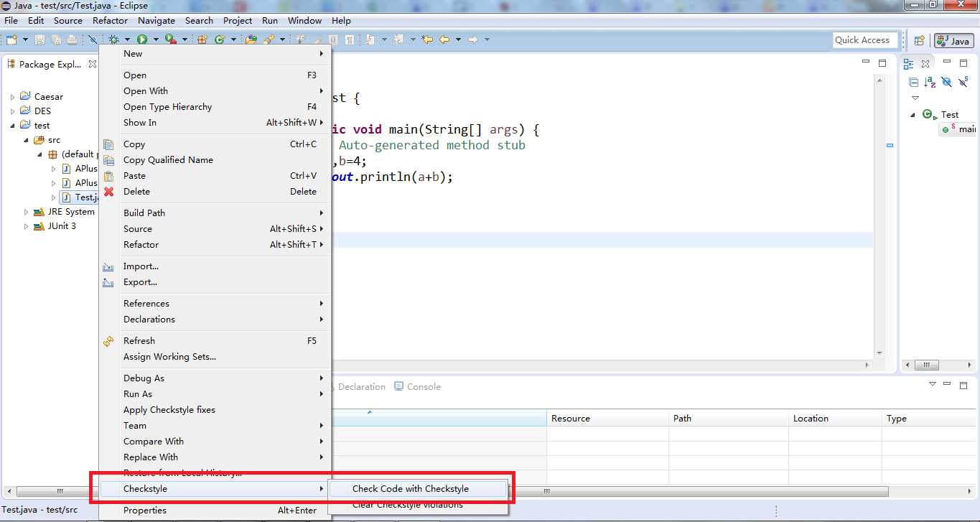Toggle Mark Occurrences in toolbar
This screenshot has width=980, height=522.
pyautogui.click(x=317, y=39)
